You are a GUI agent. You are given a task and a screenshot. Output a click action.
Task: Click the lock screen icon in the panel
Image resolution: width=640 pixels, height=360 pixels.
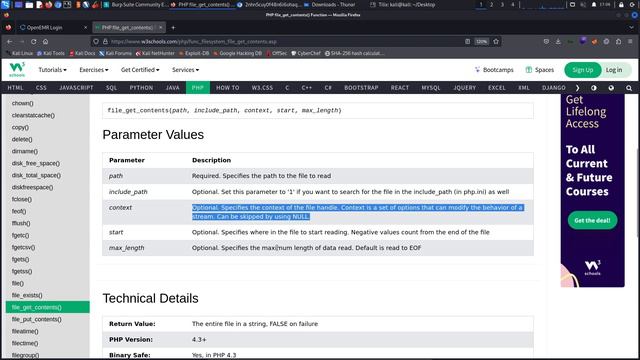[x=621, y=4]
